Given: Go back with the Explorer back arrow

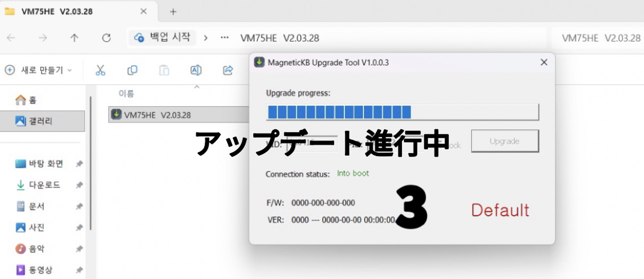Looking at the screenshot, I should 11,37.
